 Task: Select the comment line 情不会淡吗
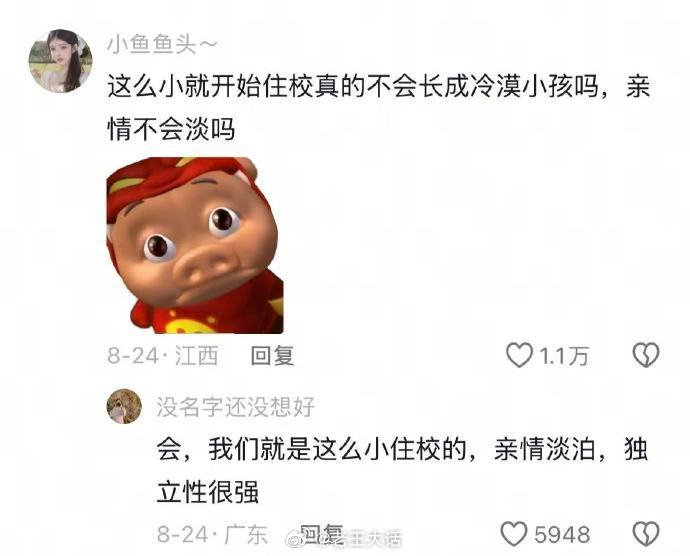point(171,129)
